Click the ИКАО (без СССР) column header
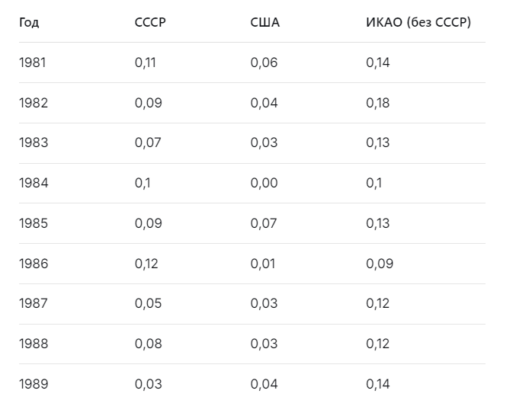The image size is (532, 400). (418, 22)
